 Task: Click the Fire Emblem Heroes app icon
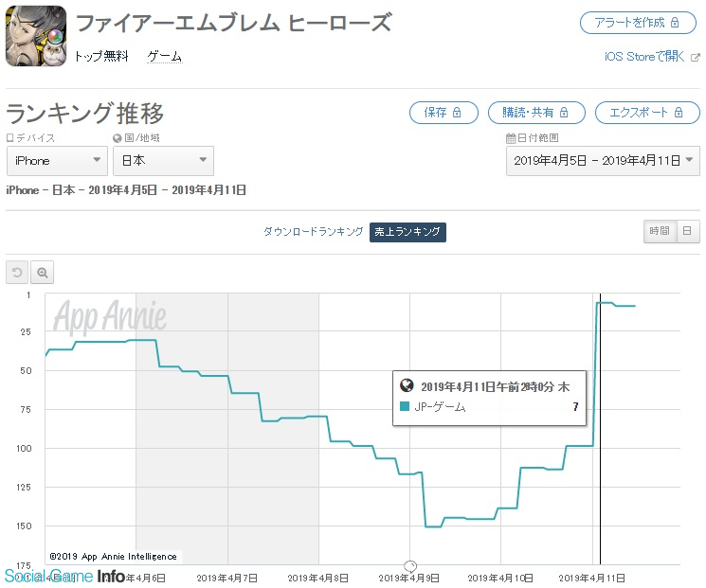(36, 36)
